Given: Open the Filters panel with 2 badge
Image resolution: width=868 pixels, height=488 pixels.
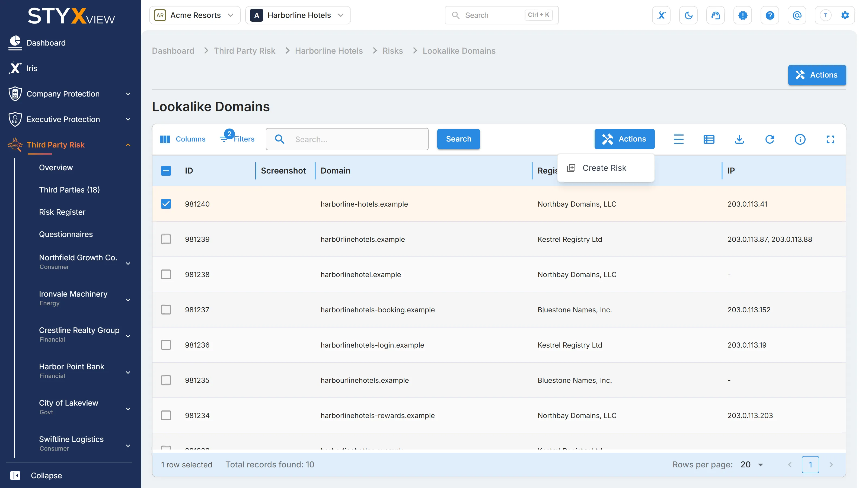Looking at the screenshot, I should [x=237, y=139].
